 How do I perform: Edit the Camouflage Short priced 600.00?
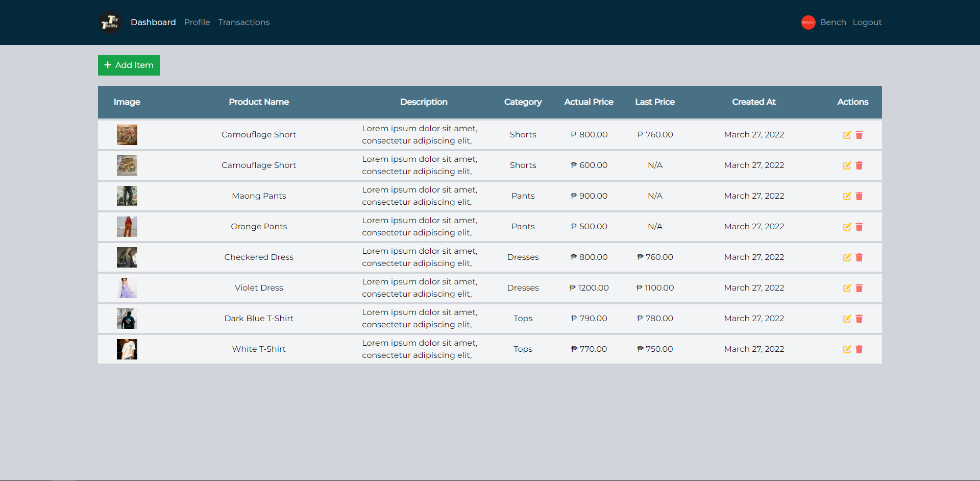pyautogui.click(x=847, y=165)
